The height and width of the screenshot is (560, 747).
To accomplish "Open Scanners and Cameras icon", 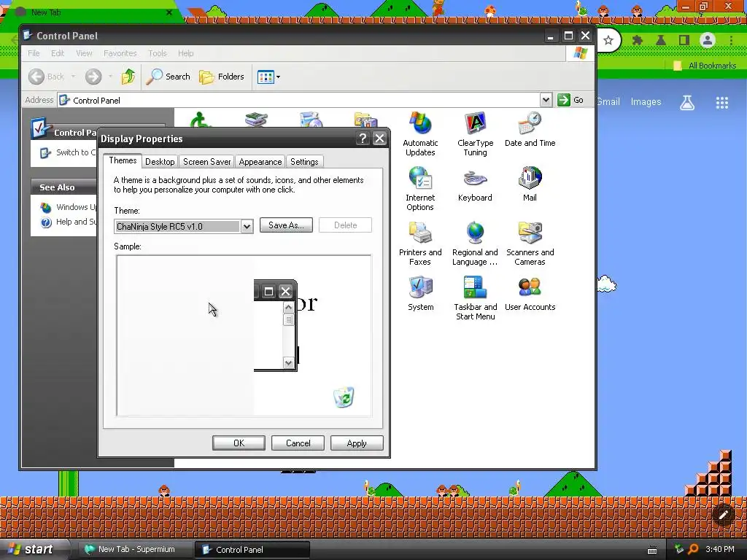I will 530,244.
